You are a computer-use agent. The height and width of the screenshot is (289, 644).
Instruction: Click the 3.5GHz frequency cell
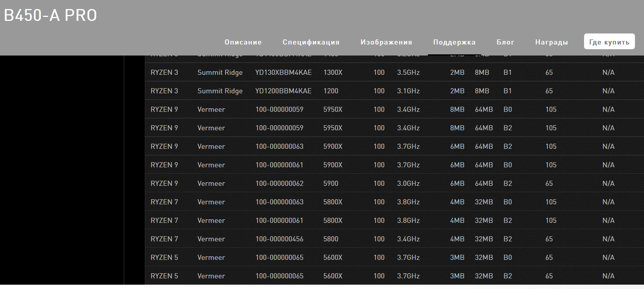[x=408, y=72]
